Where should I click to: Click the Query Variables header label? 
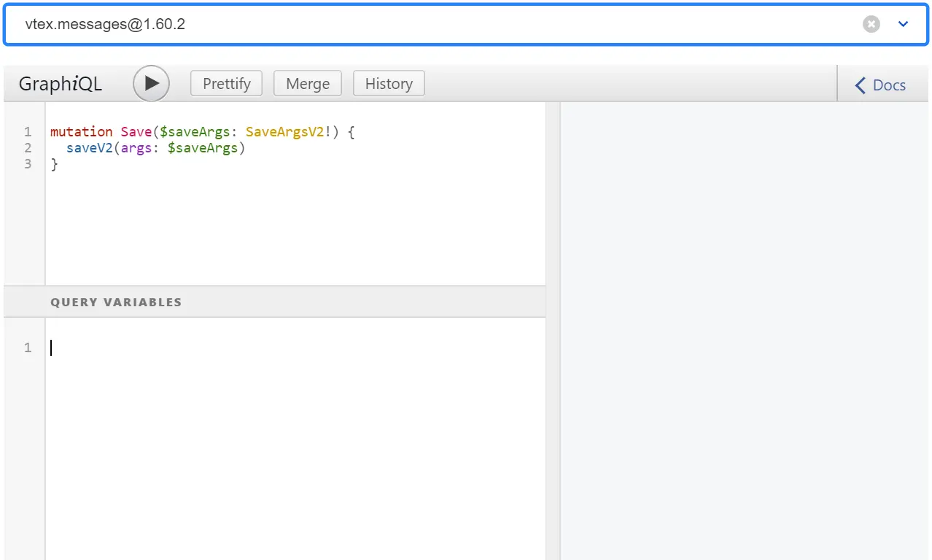click(x=115, y=301)
